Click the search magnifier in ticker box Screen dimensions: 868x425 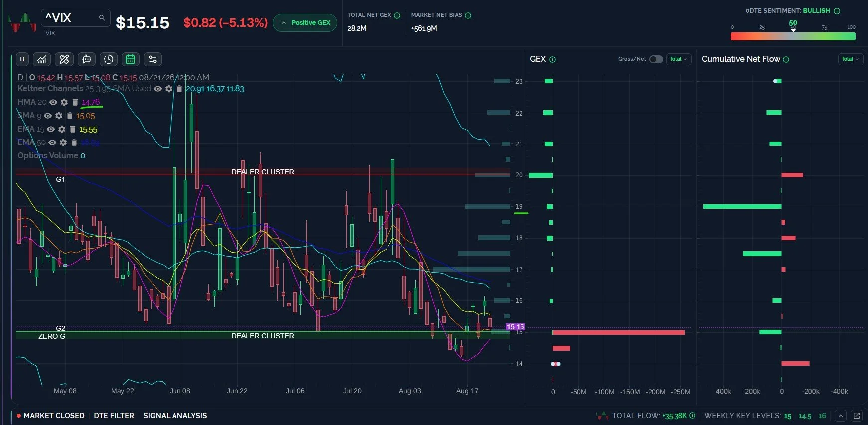(102, 18)
